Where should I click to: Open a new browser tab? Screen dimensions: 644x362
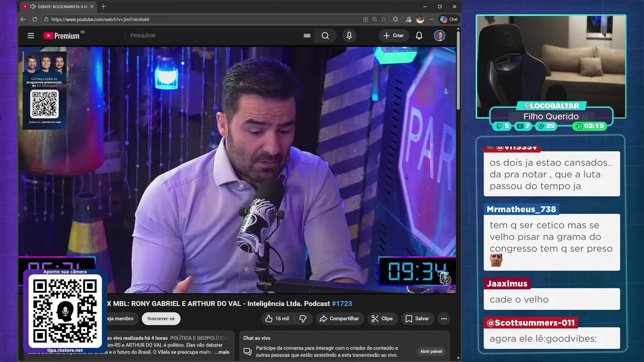pos(103,7)
